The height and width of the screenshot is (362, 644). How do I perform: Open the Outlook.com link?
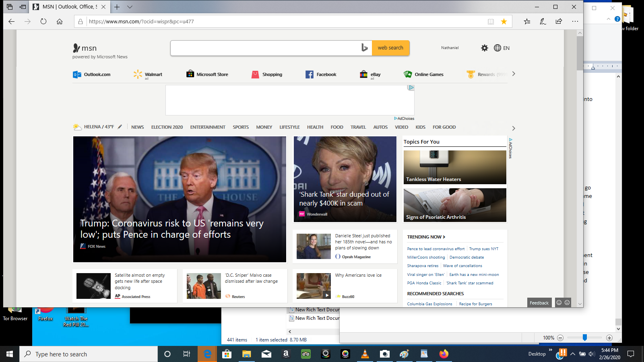click(92, 74)
